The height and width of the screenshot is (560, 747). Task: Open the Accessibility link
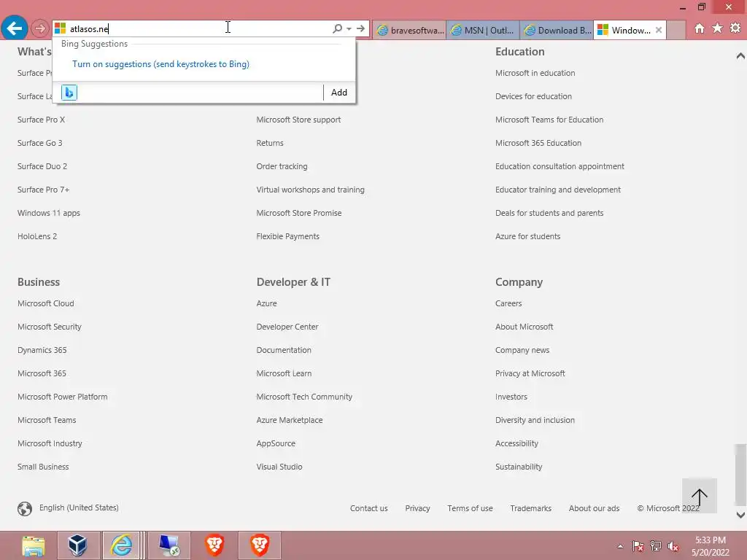516,443
